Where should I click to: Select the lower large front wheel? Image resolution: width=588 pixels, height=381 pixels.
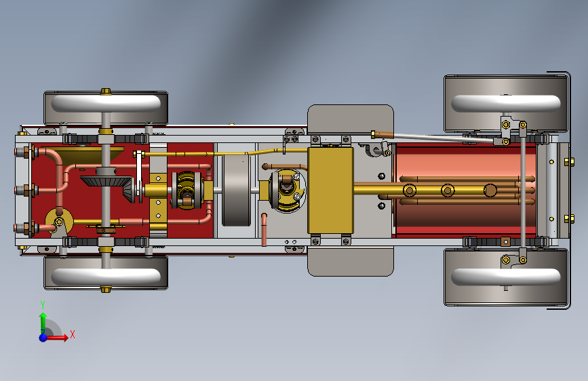[x=505, y=277]
